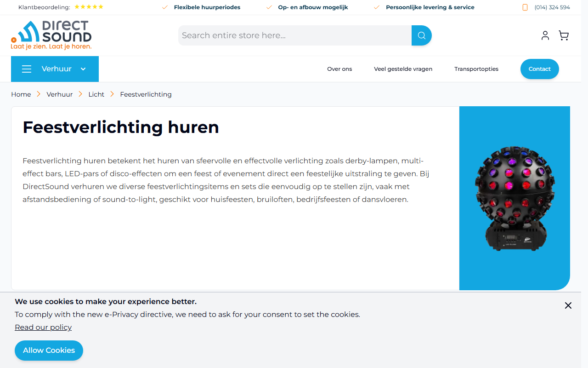The width and height of the screenshot is (588, 368).
Task: Click the Feestverlichting huren heading
Action: (x=121, y=127)
